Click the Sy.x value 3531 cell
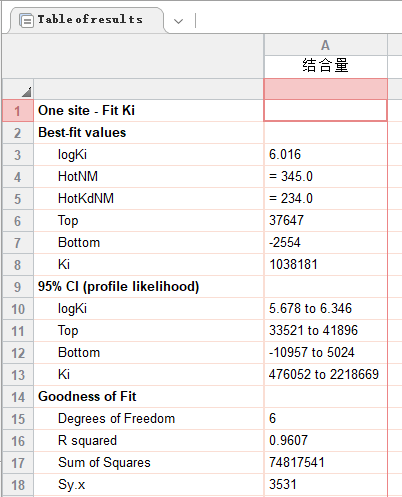402x497 pixels. point(325,485)
